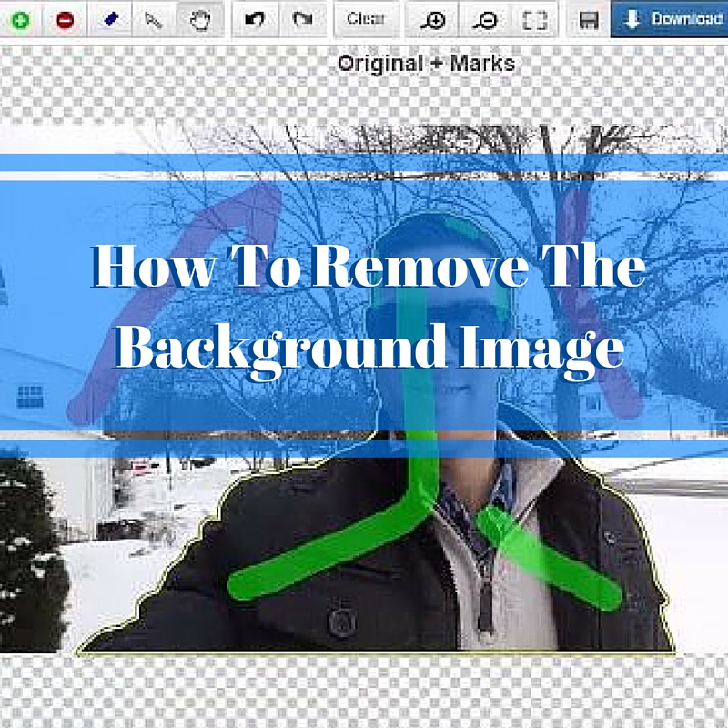Select the green foreground mark tool
Screen dimensions: 728x728
(20, 19)
